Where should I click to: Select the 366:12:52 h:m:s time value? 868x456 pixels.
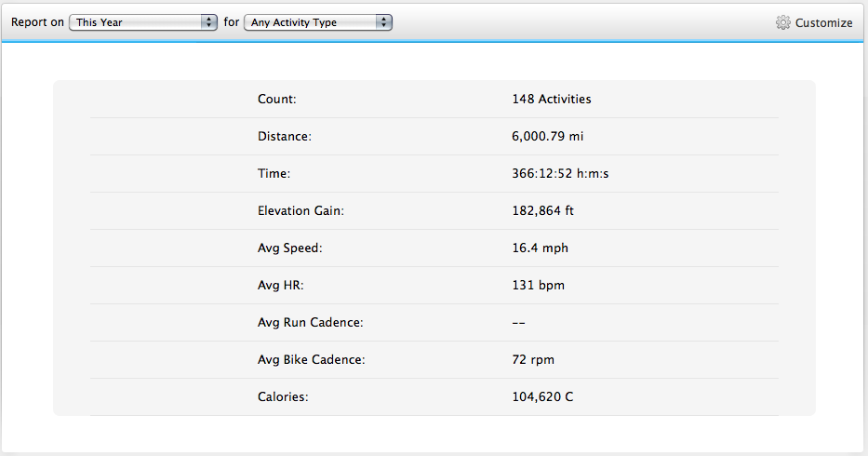coord(560,173)
